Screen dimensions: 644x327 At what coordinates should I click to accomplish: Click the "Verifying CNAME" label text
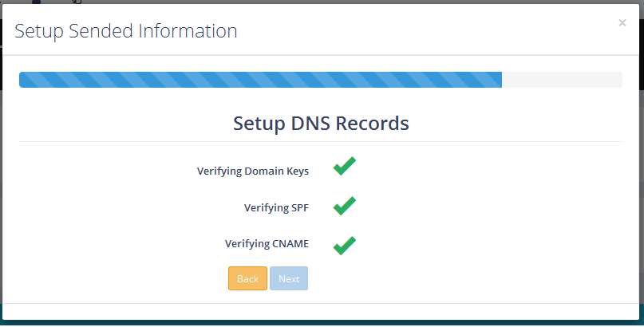267,244
